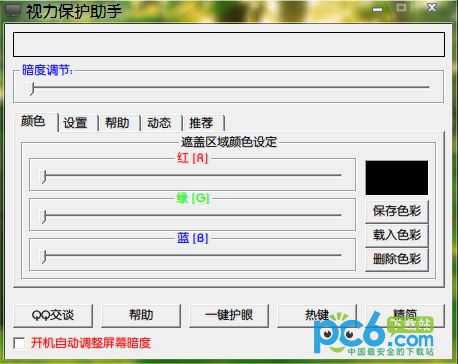Open the 设置 tab

[77, 123]
